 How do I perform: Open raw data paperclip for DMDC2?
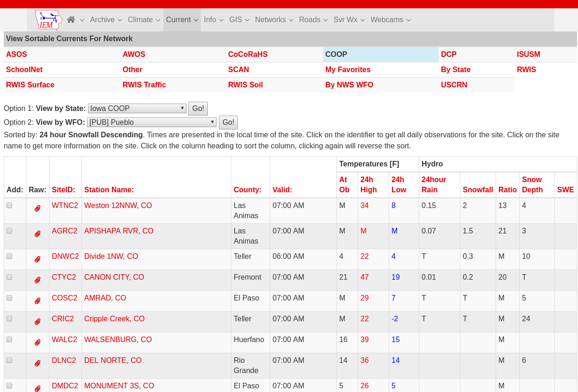click(37, 389)
